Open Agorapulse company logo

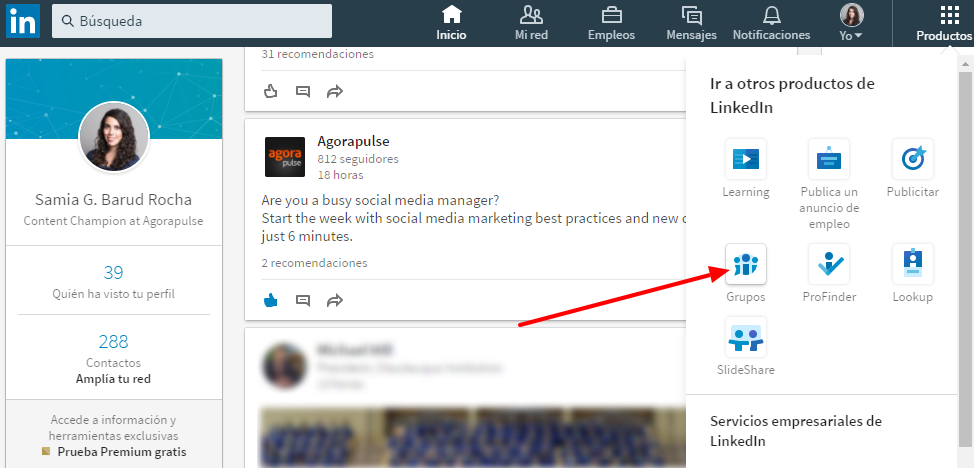tap(285, 157)
